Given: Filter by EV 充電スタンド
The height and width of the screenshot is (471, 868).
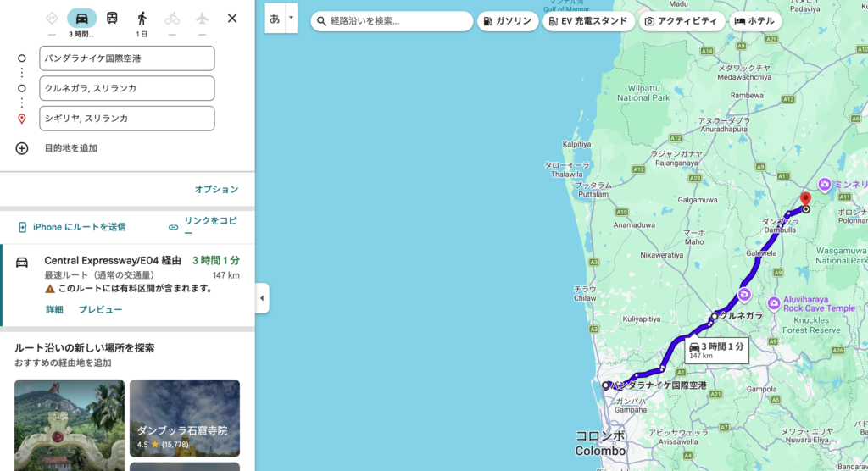Looking at the screenshot, I should [588, 21].
